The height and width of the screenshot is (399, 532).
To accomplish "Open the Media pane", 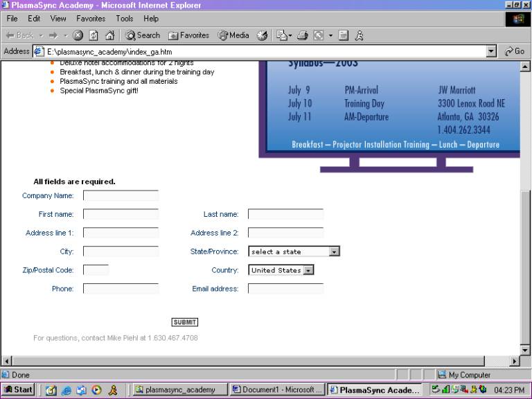I will pos(233,35).
